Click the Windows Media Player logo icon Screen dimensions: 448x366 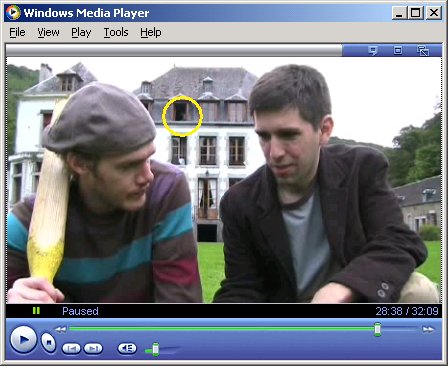[13, 13]
